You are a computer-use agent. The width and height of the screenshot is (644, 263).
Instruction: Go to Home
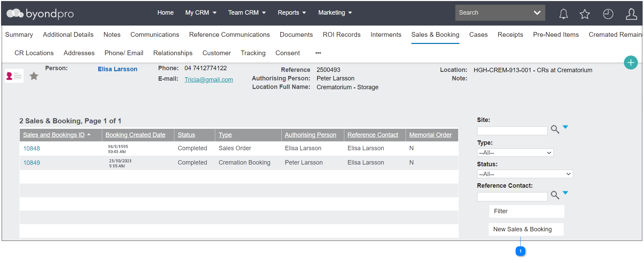point(166,13)
